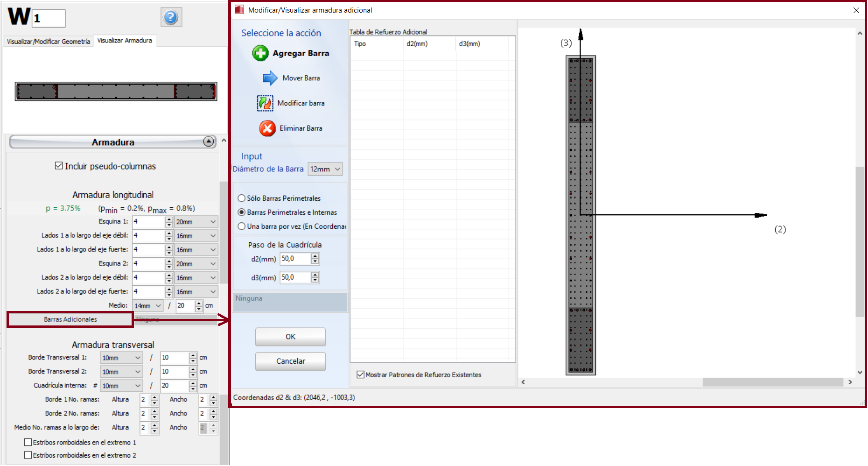Click the blue Mover Barra arrow icon
The image size is (868, 466).
point(270,78)
